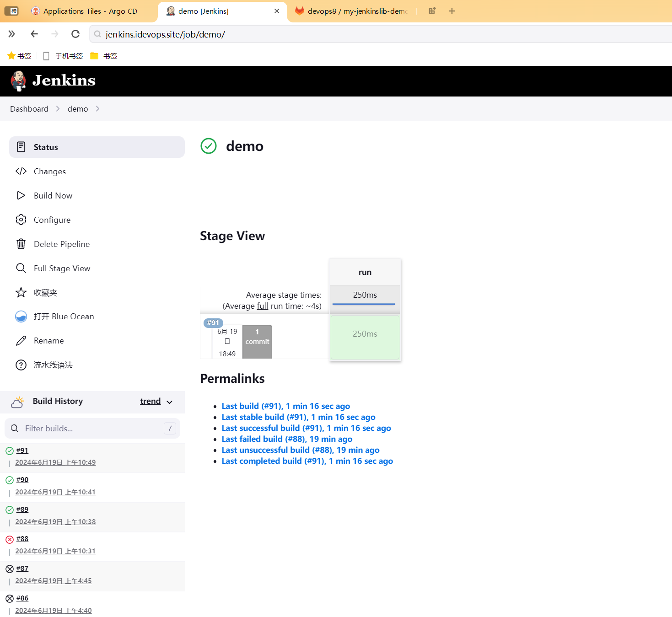Select Build Now in the sidebar
This screenshot has width=672, height=617.
pos(97,195)
